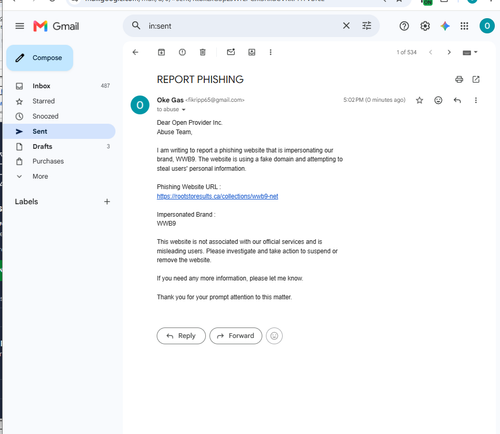Click the Labels heading
Screen dimensions: 500x434
pyautogui.click(x=26, y=202)
